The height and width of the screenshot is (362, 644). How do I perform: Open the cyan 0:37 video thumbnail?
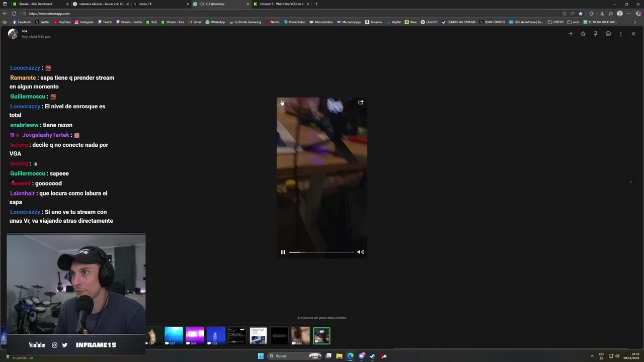[x=174, y=336]
